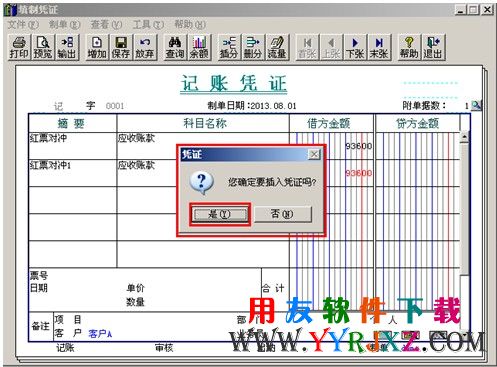The height and width of the screenshot is (367, 497).
Task: Confirm insertion with 是(Y) button
Action: tap(220, 214)
